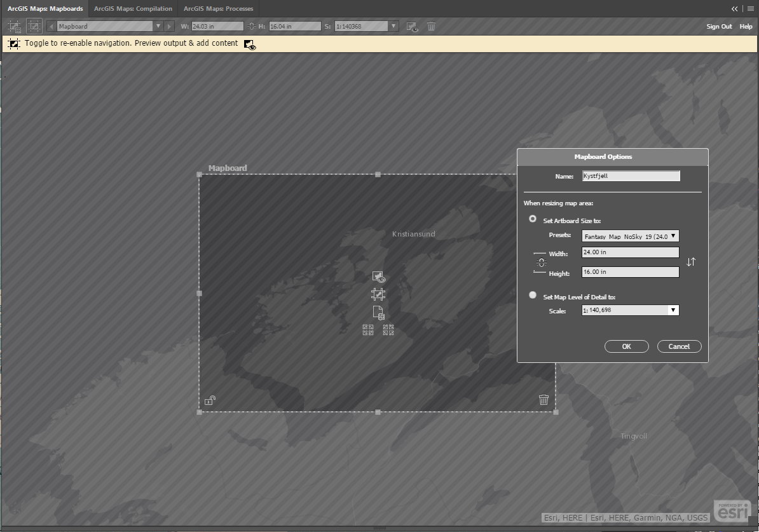
Task: Click the trash icon at mapboard corner
Action: (x=544, y=399)
